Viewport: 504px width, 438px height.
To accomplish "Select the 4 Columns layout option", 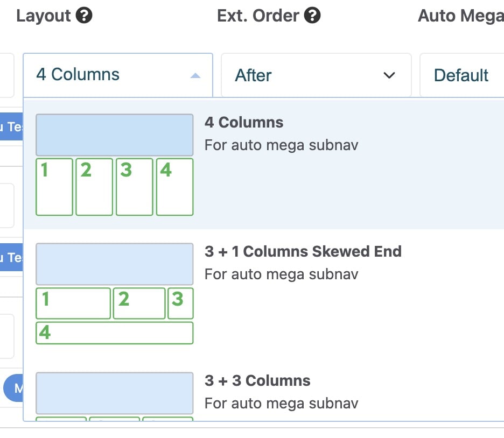I will point(244,123).
